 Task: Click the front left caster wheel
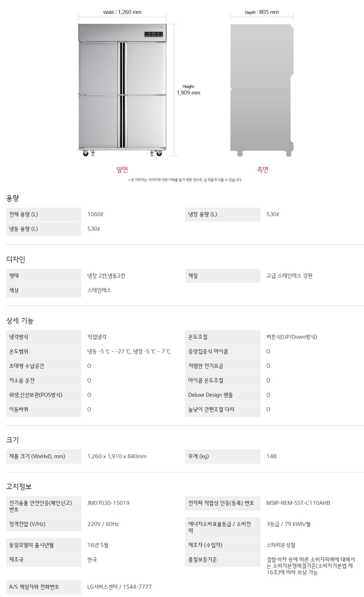(x=86, y=153)
